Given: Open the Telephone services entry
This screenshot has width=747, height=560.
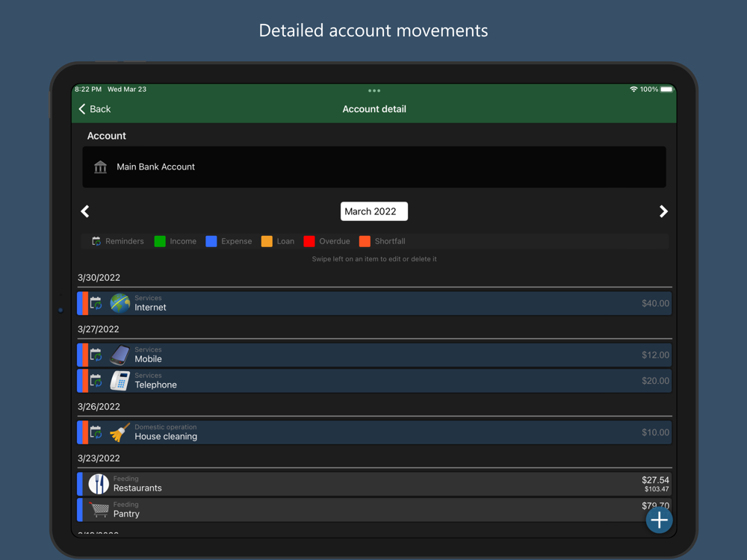Looking at the screenshot, I should [x=374, y=381].
